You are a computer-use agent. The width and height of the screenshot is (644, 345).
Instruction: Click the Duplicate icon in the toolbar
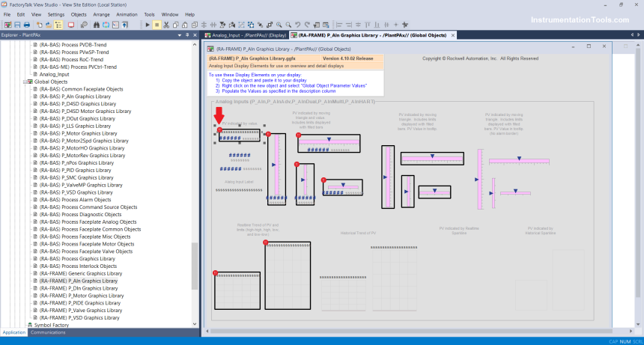pyautogui.click(x=194, y=25)
